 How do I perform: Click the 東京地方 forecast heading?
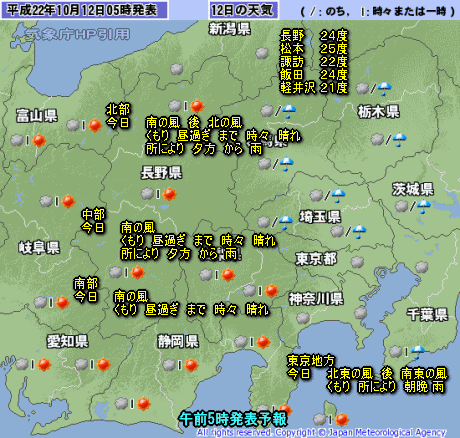coord(311,360)
